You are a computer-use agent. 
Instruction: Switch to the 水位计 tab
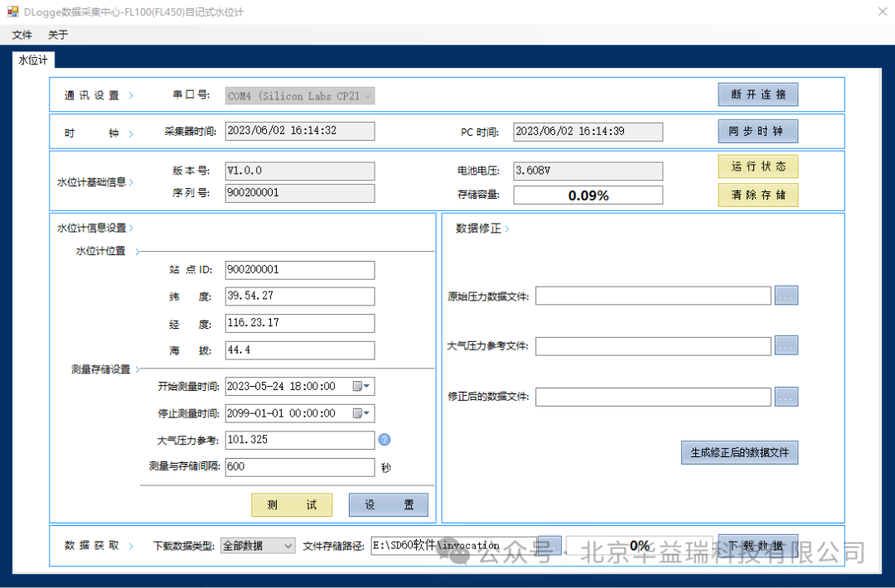click(32, 60)
